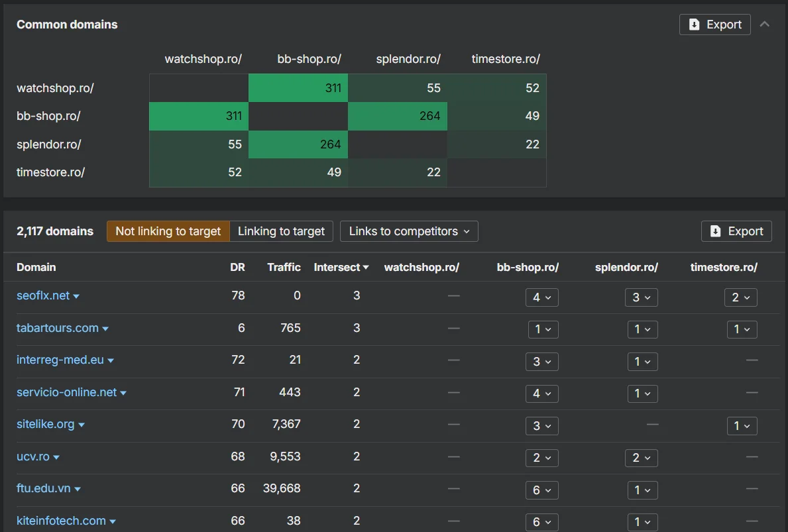Sort by Intersect column
Image resolution: width=788 pixels, height=532 pixels.
[x=341, y=267]
